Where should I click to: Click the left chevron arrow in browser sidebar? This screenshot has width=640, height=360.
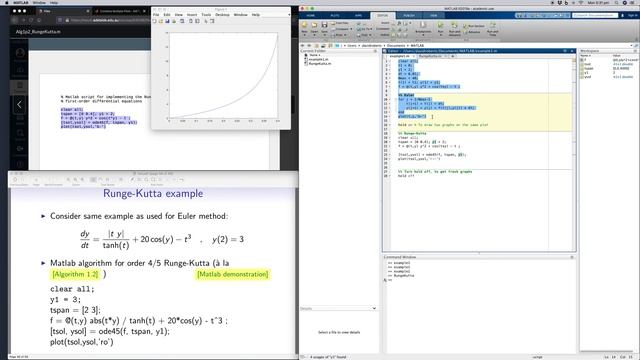pyautogui.click(x=19, y=104)
